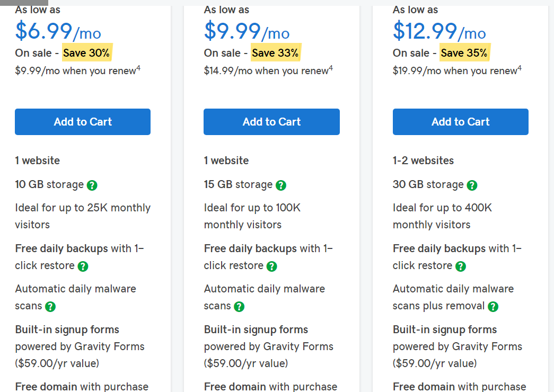
Task: Open malware scans help in $9.99 plan
Action: point(239,307)
